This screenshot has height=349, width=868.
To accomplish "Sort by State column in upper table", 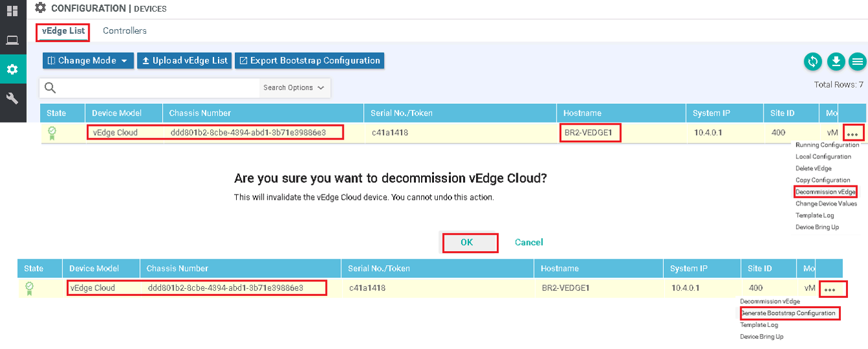I will [56, 113].
